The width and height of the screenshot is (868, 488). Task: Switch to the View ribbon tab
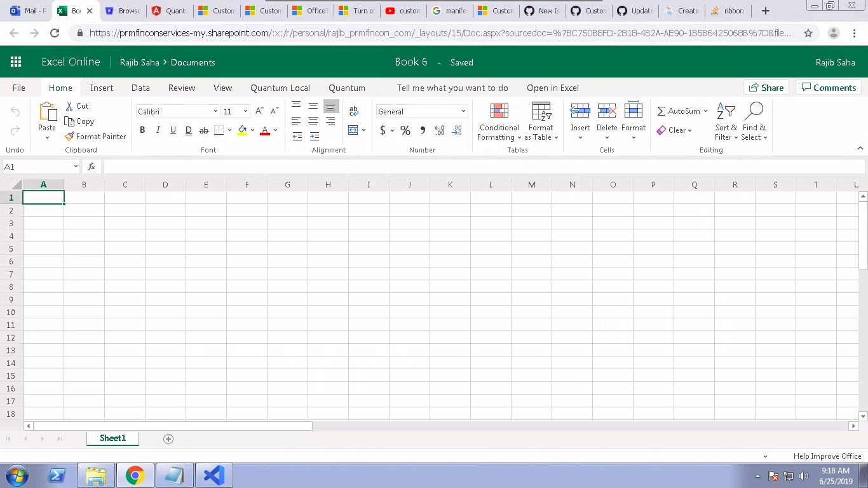(222, 88)
